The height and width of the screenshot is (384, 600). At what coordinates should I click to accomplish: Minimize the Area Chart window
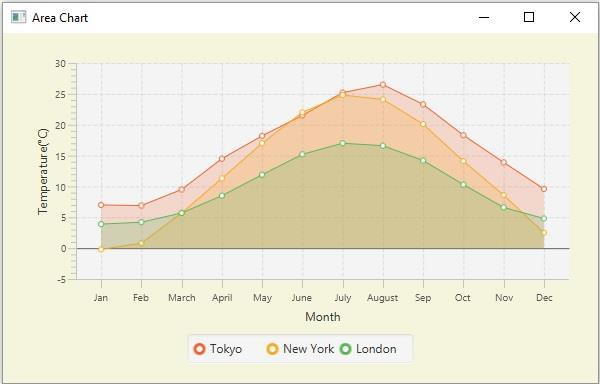coord(484,17)
